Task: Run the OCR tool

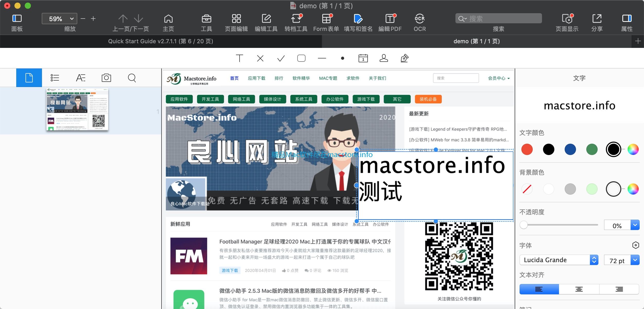Action: point(420,19)
